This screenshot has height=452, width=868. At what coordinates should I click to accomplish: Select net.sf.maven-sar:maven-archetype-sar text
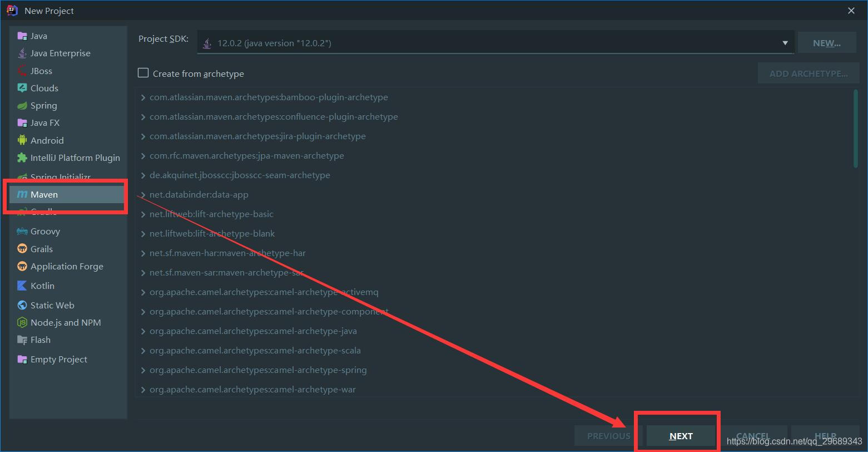(x=226, y=273)
